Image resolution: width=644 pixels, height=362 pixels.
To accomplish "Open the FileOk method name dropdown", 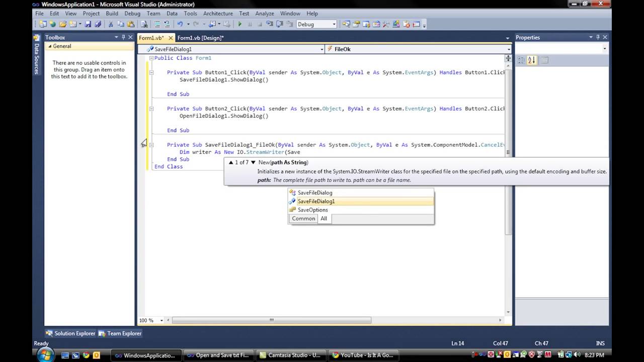I will tap(509, 49).
